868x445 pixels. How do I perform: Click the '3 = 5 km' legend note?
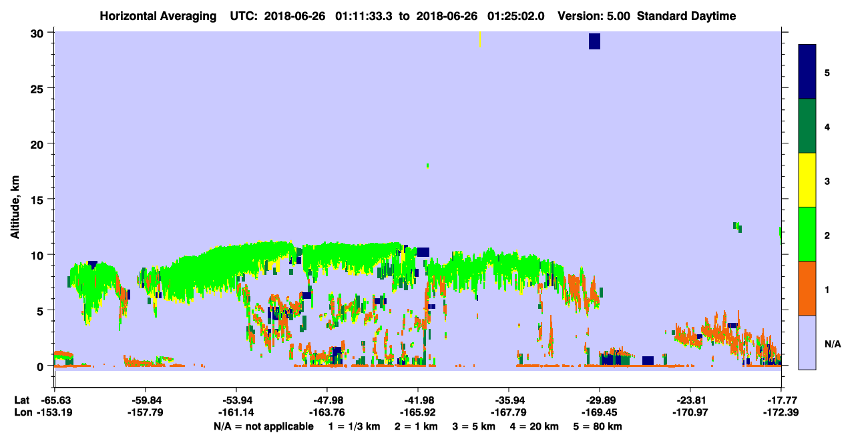tap(474, 426)
